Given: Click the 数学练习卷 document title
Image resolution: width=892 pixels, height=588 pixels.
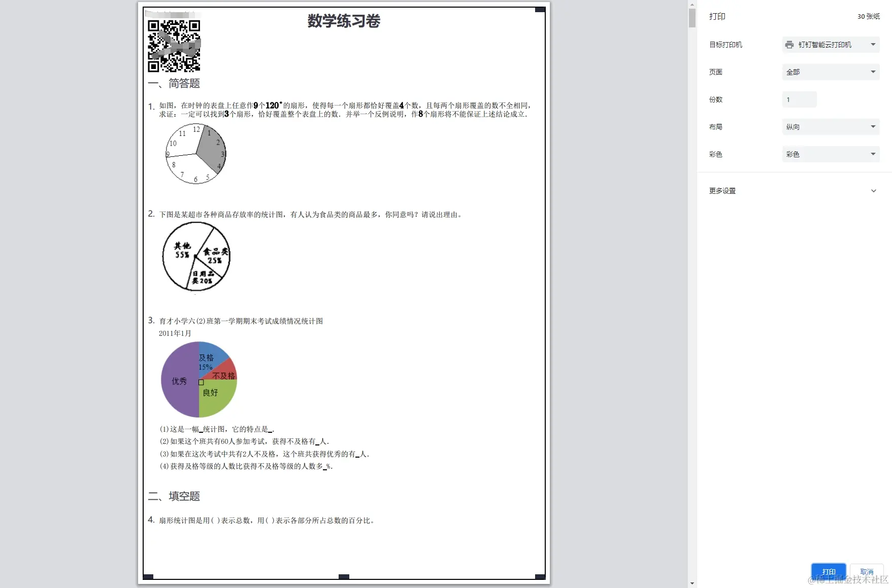Looking at the screenshot, I should pyautogui.click(x=343, y=21).
